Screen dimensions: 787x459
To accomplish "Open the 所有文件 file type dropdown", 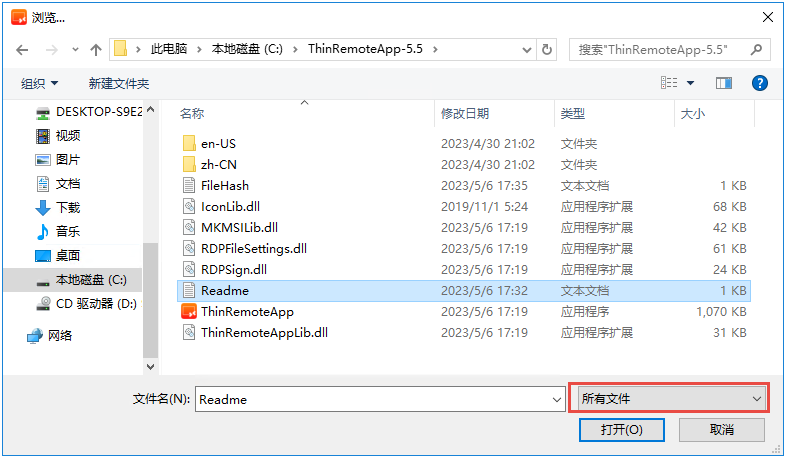I will tap(670, 399).
